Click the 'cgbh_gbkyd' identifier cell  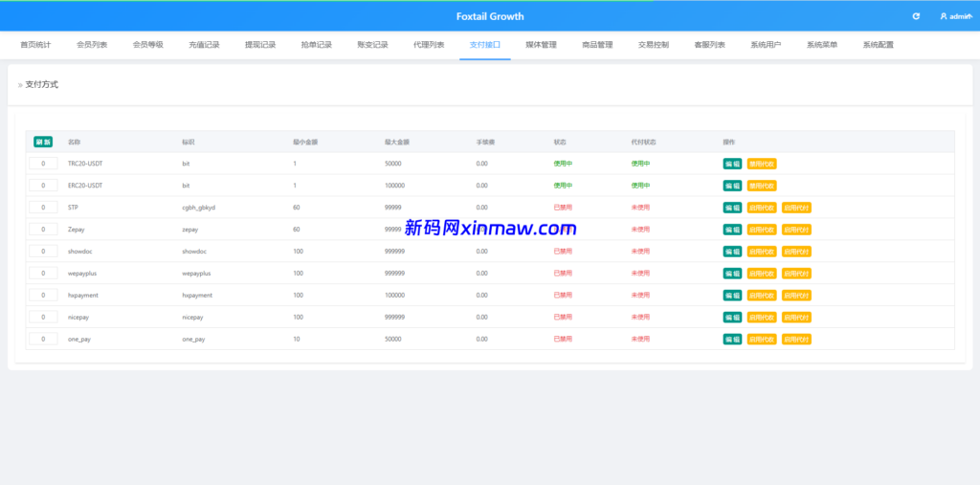click(x=197, y=208)
